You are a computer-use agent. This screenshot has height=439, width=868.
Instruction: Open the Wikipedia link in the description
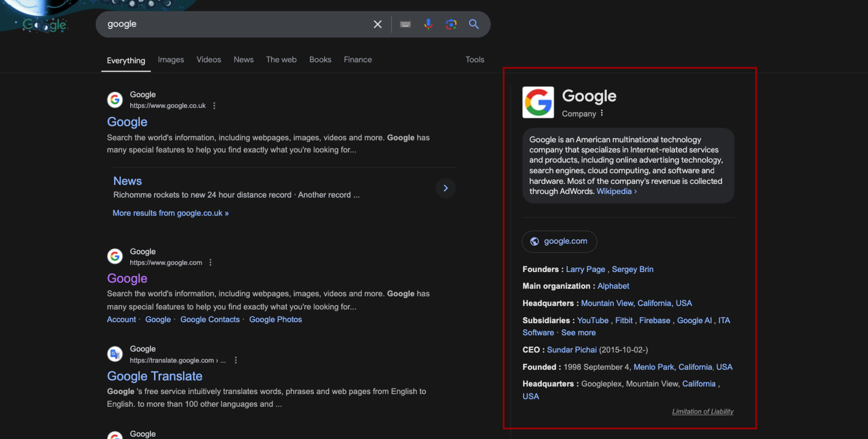pos(617,191)
